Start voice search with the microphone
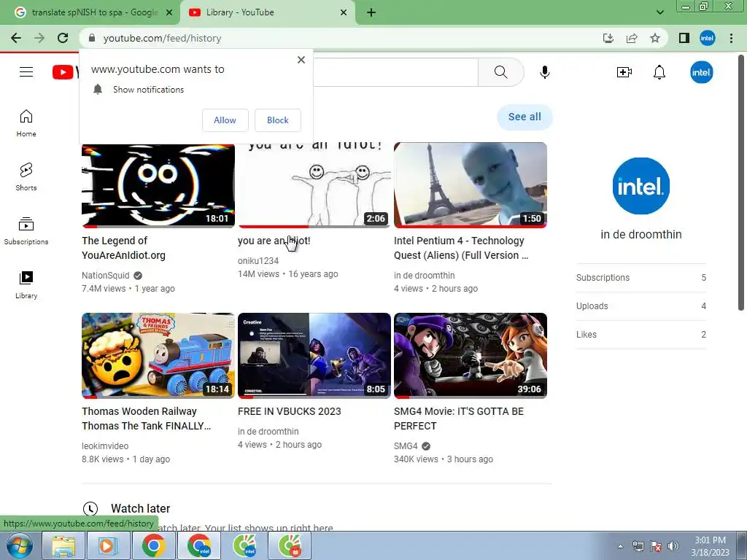747x560 pixels. (x=544, y=72)
